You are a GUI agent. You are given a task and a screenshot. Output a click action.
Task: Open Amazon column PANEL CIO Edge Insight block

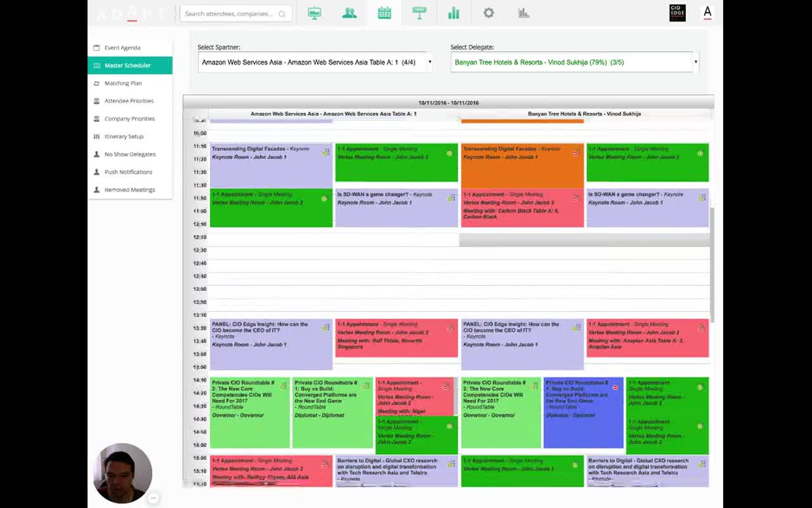coord(271,344)
